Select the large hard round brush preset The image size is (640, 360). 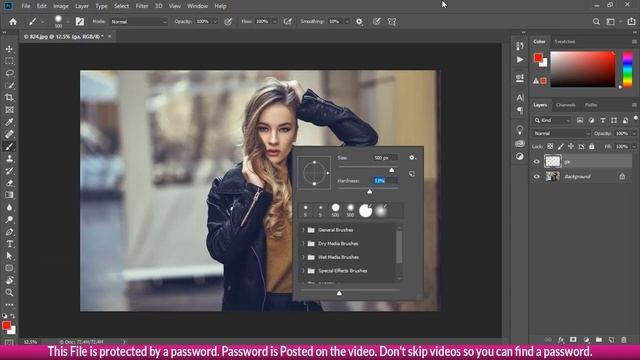(365, 211)
